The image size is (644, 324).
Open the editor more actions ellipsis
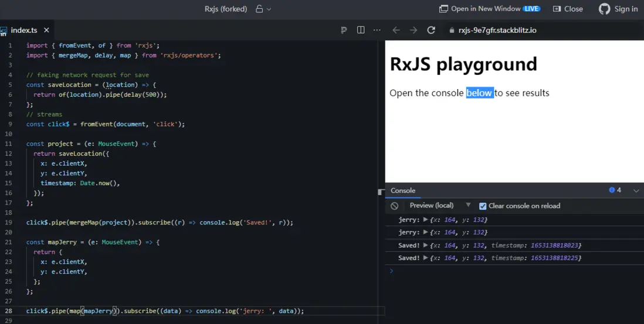point(377,30)
